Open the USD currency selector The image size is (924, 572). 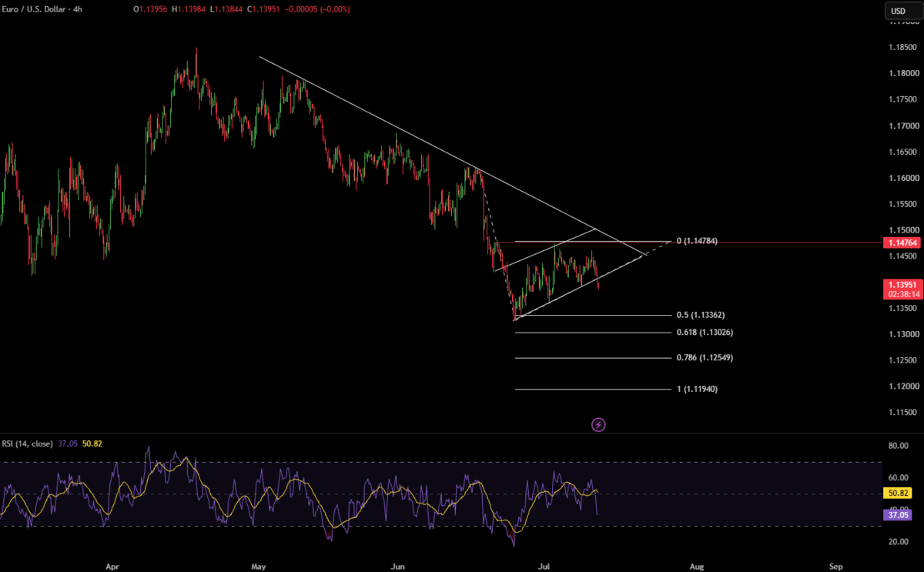click(898, 11)
